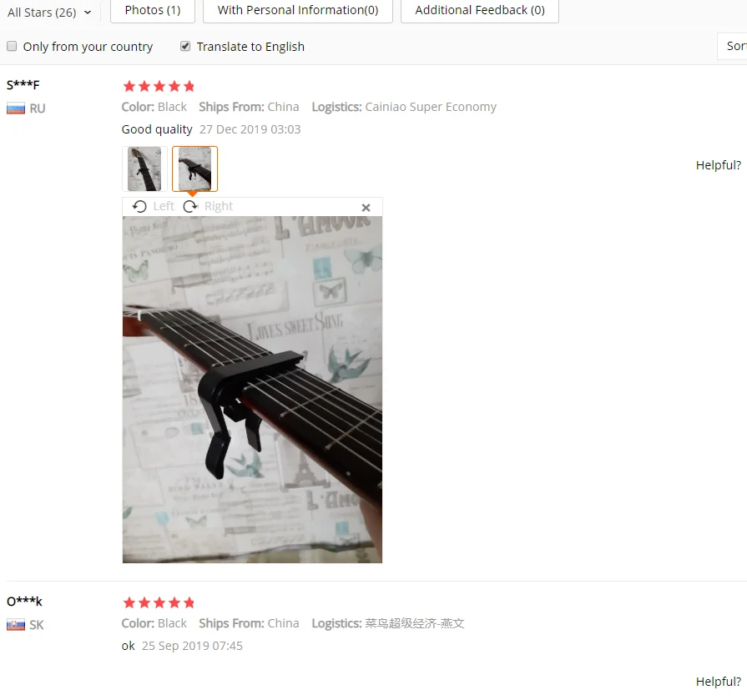This screenshot has width=747, height=700.
Task: Click the five-star rating of S***F review
Action: [159, 86]
